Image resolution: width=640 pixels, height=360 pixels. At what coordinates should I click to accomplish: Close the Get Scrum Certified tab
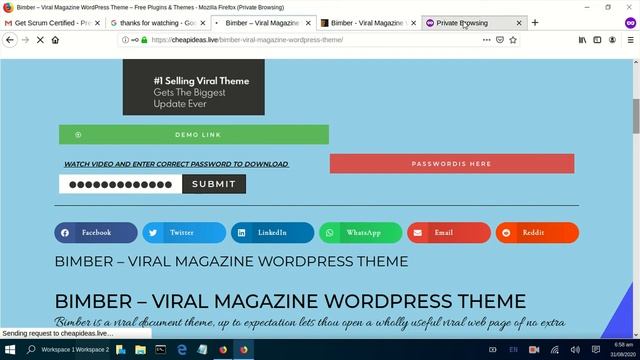97,23
